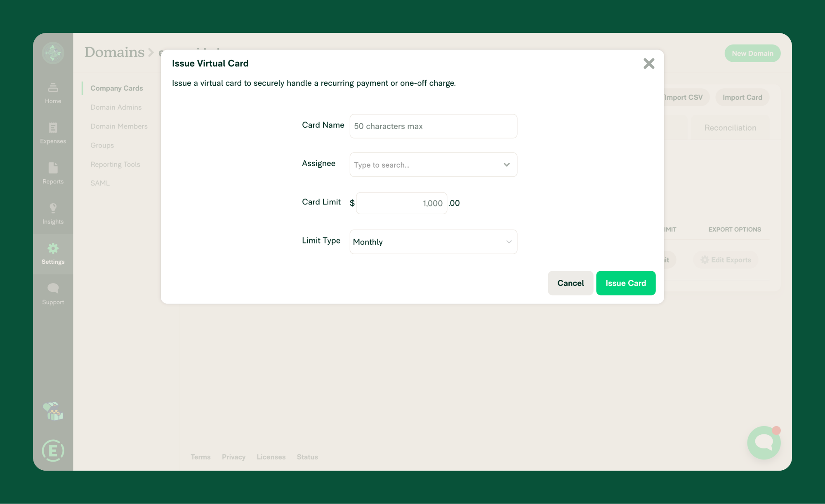Cancel the virtual card dialog
This screenshot has height=504, width=825.
570,283
